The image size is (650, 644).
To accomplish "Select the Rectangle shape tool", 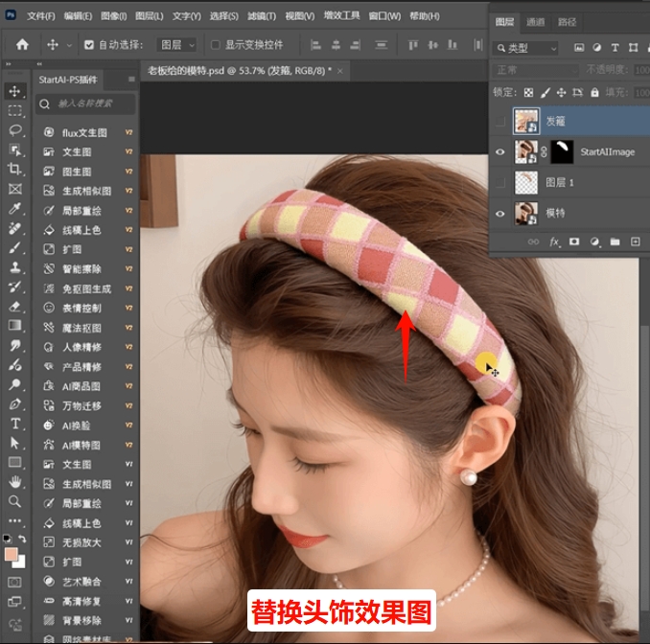I will pyautogui.click(x=15, y=463).
